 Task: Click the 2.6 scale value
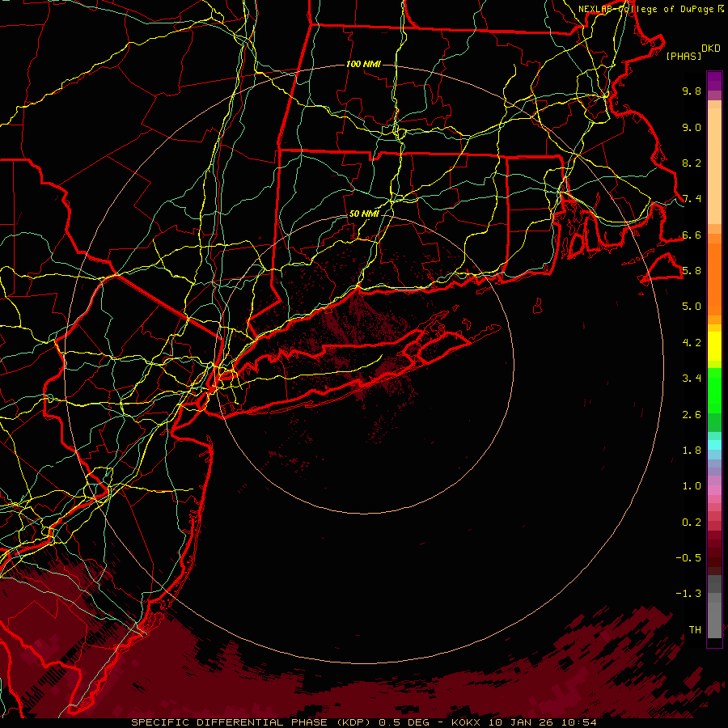(692, 415)
